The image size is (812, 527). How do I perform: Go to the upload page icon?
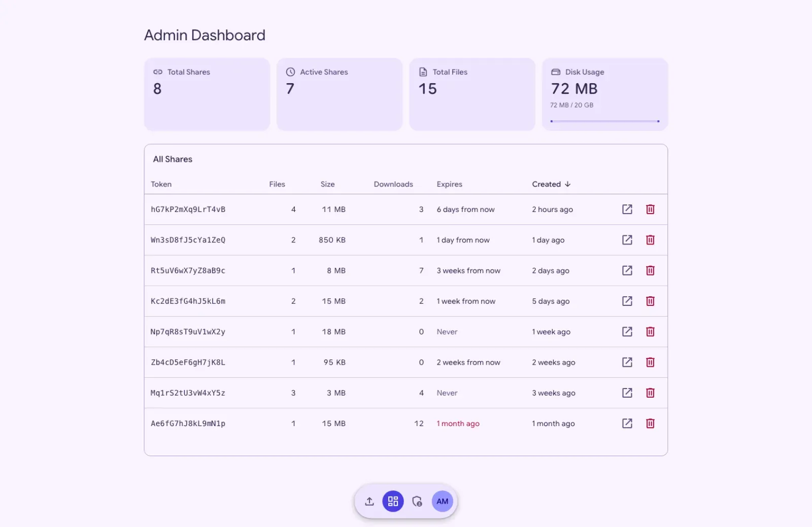click(369, 501)
